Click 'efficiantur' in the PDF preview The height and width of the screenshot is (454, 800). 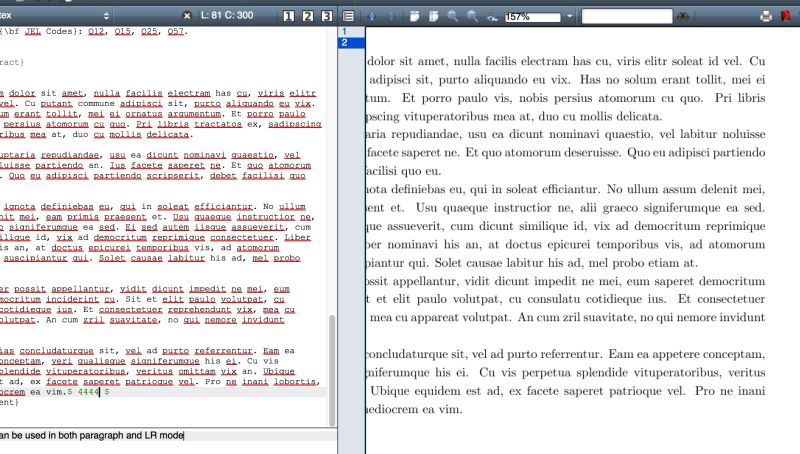tap(570, 189)
